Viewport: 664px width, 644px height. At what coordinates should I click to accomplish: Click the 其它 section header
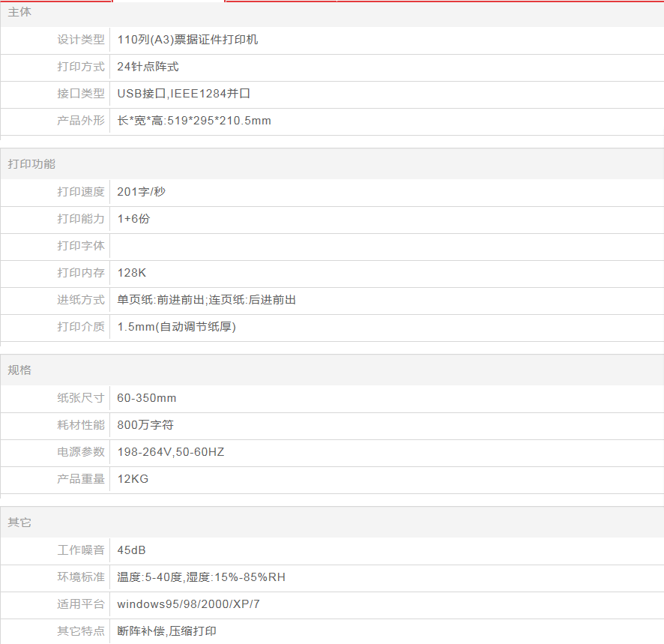tap(20, 523)
